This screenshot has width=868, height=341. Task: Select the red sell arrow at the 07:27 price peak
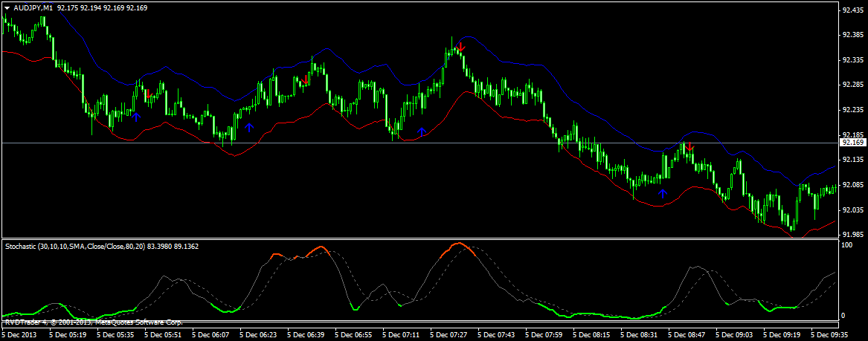[x=461, y=47]
